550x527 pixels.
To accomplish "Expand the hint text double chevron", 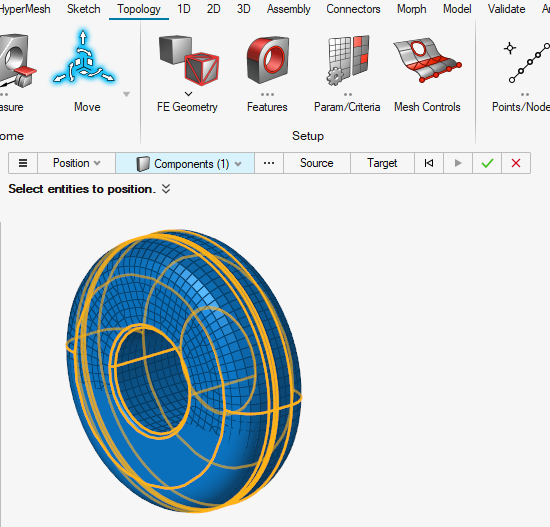I will 166,189.
